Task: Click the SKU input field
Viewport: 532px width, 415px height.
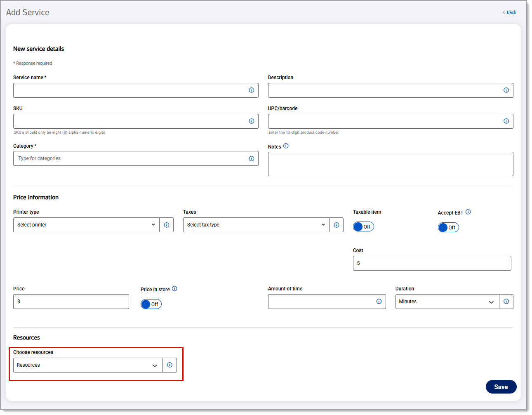Action: (136, 121)
